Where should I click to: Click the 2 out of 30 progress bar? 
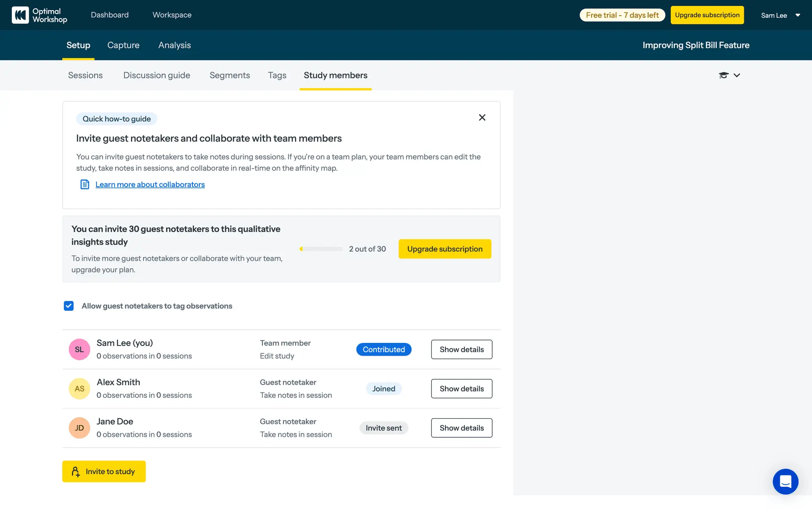(x=321, y=249)
